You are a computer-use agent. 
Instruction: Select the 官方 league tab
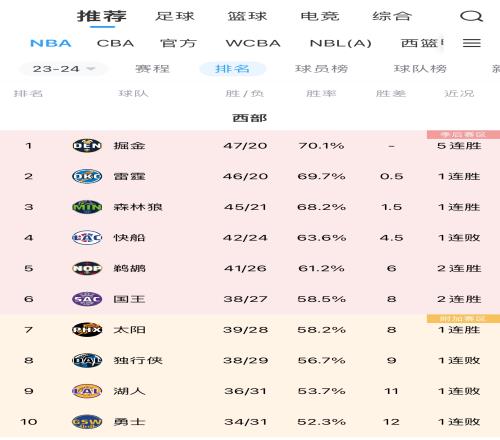pyautogui.click(x=178, y=43)
